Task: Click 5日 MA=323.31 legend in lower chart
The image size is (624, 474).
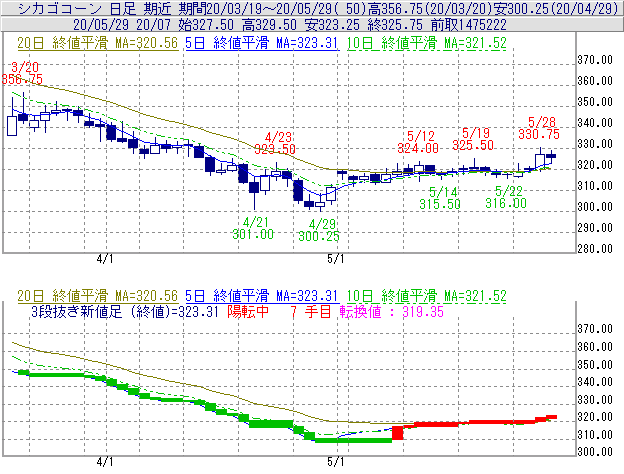Action: [262, 296]
